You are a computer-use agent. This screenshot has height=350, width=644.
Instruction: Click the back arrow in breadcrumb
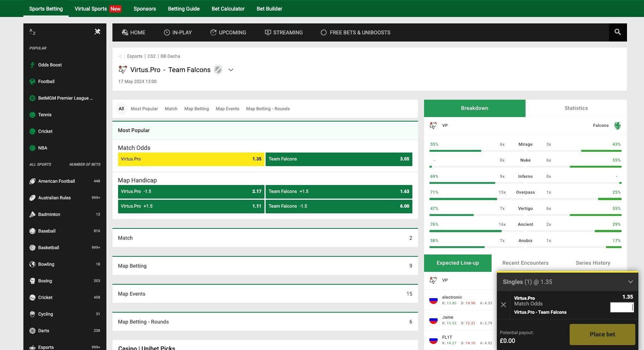pos(120,56)
